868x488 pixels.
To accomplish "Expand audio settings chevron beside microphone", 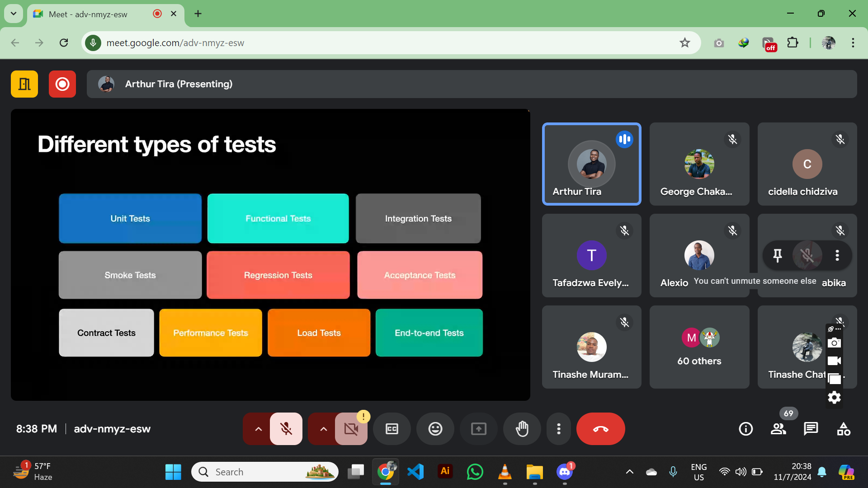I will click(258, 429).
